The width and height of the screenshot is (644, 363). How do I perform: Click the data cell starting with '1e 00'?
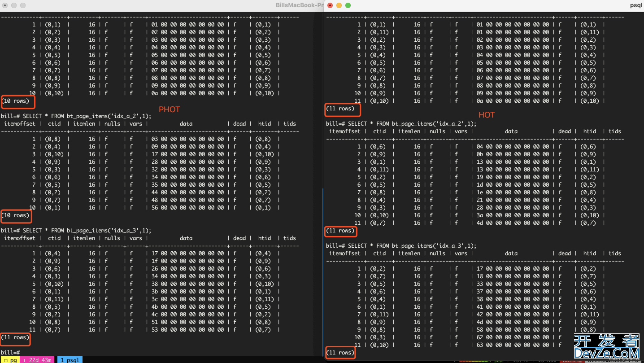coord(513,192)
